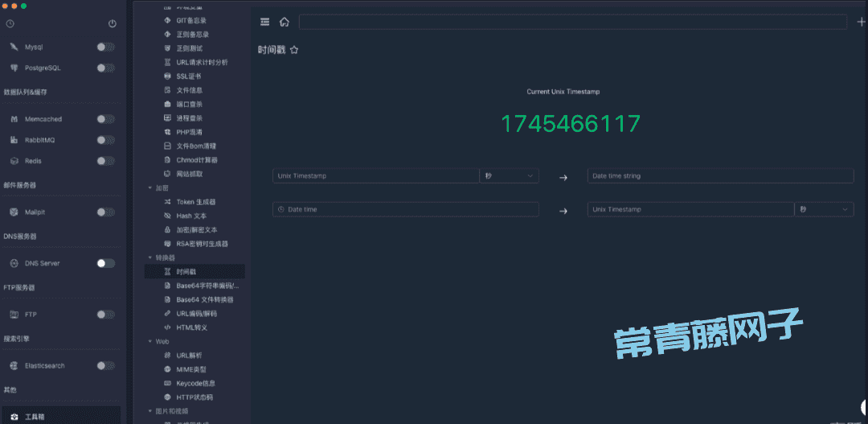The image size is (868, 424).
Task: Click the Date time string output field
Action: point(721,175)
